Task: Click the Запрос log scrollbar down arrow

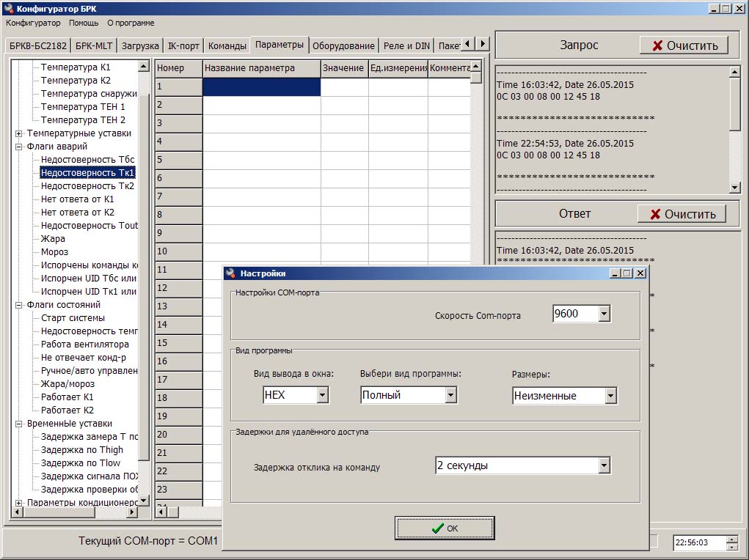Action: pos(735,188)
